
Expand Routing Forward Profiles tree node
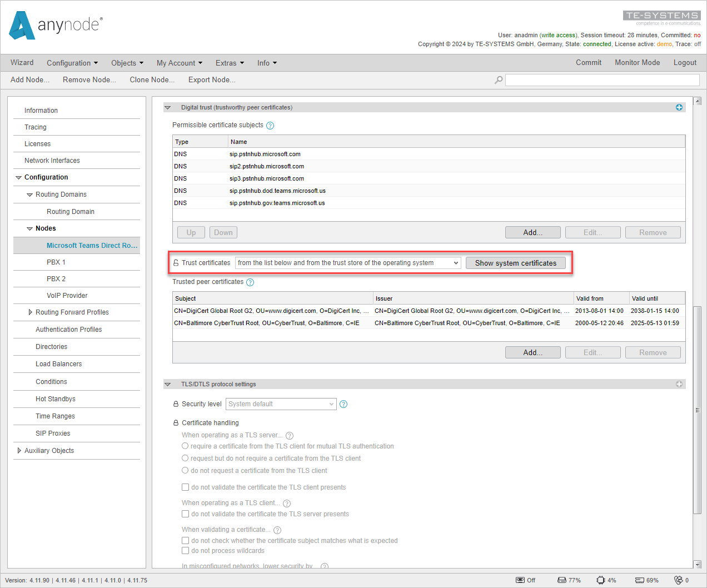coord(30,312)
